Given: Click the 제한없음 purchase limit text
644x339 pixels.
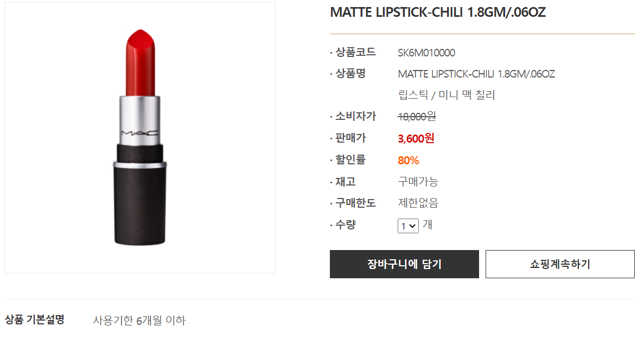Looking at the screenshot, I should [418, 203].
